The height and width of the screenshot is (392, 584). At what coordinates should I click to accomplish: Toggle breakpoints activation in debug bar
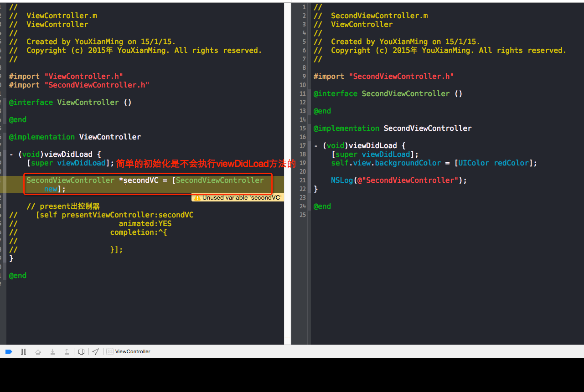(x=9, y=351)
